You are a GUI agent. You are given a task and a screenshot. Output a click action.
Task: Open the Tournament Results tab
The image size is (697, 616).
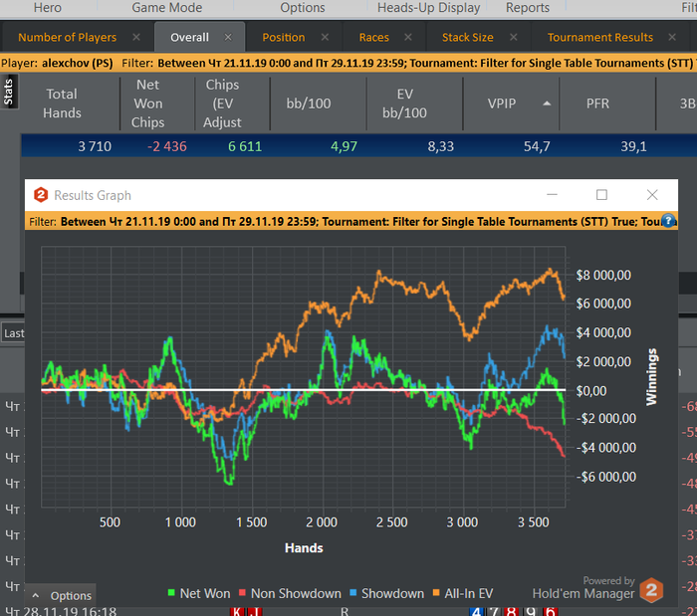click(600, 37)
